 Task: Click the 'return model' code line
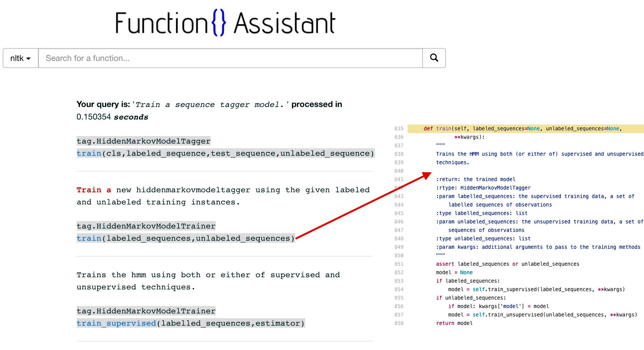[x=454, y=323]
